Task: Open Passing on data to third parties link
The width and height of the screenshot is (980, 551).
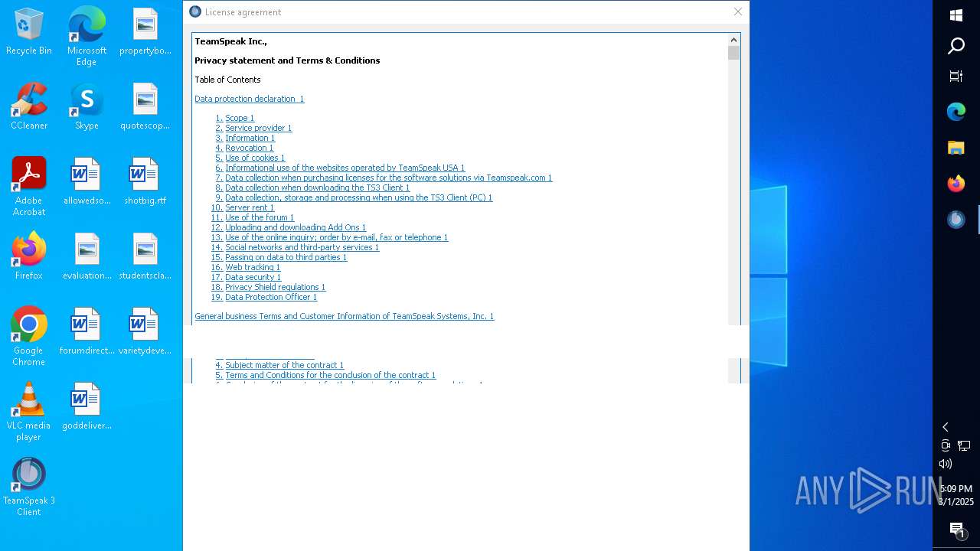Action: coord(286,257)
